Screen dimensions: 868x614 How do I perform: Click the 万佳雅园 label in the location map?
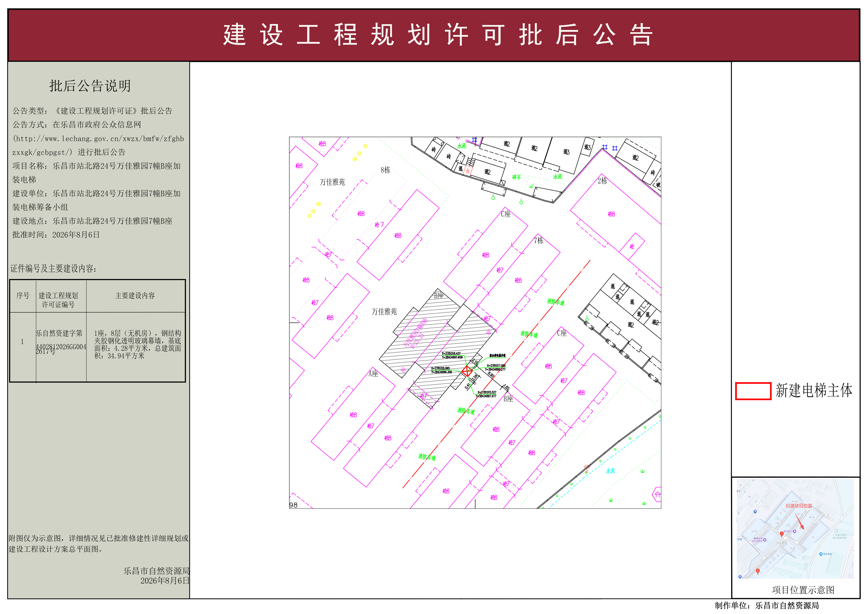(782, 543)
